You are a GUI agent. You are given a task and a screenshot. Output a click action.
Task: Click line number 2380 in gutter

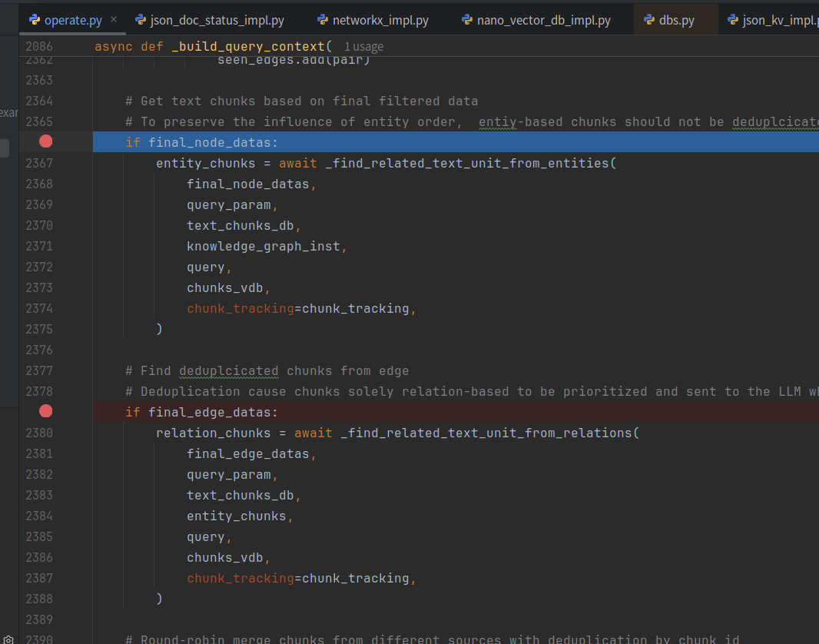(39, 433)
